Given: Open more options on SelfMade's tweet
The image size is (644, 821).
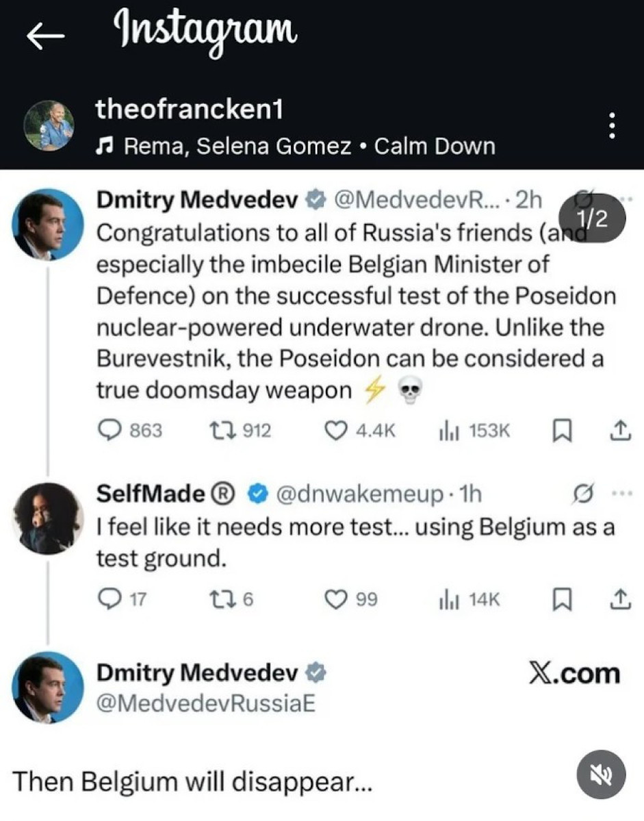Looking at the screenshot, I should point(617,494).
